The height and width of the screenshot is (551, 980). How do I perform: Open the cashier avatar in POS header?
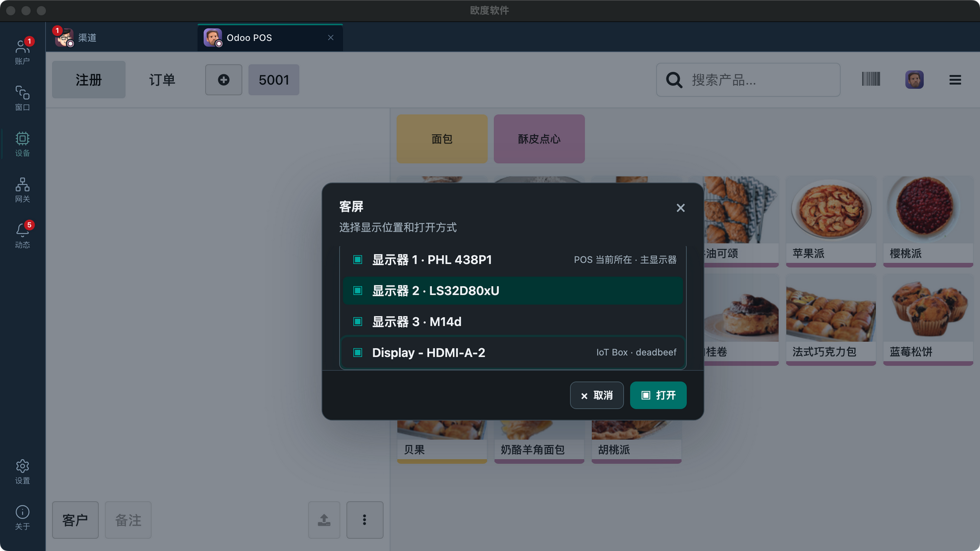[x=914, y=80]
